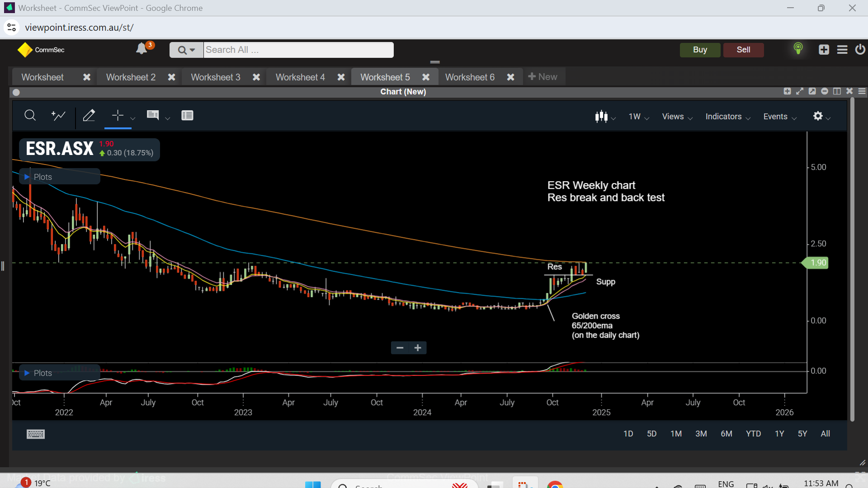Pop out the chart panel
868x488 pixels.
(812, 91)
